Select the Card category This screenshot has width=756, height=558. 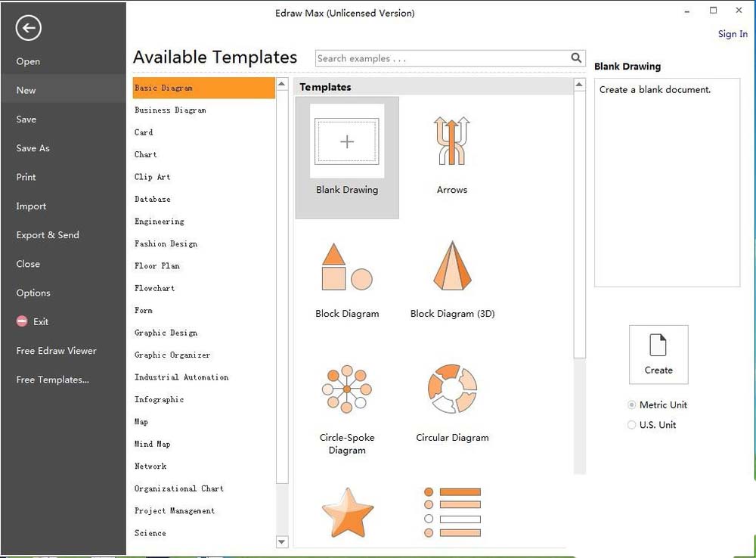(144, 132)
